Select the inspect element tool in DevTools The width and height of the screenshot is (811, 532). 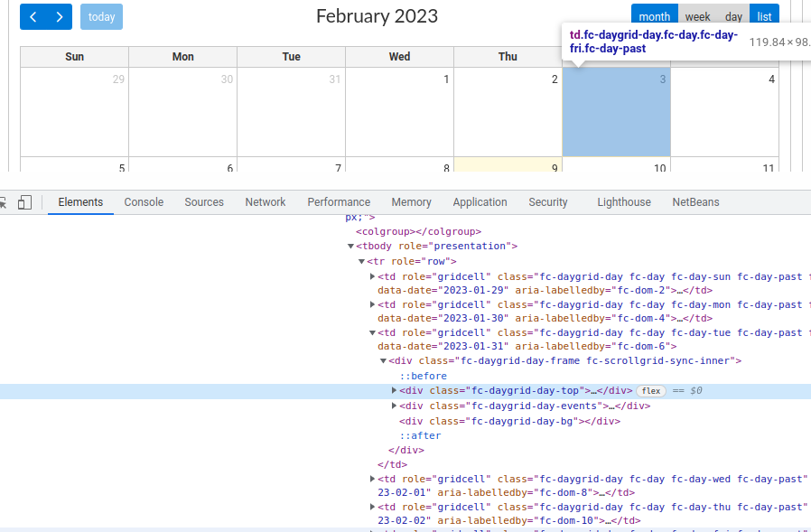(x=5, y=201)
